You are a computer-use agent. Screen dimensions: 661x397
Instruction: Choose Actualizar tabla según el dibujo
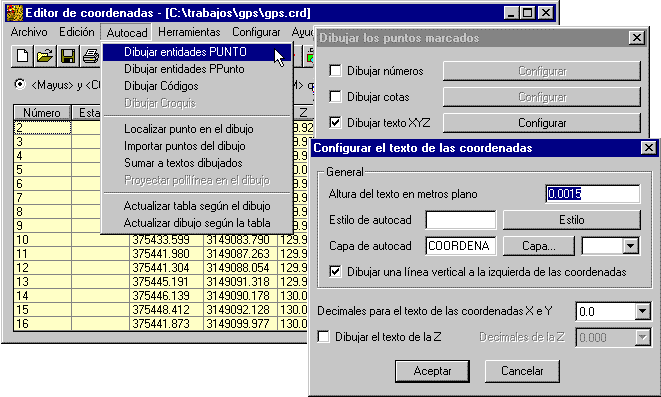197,206
